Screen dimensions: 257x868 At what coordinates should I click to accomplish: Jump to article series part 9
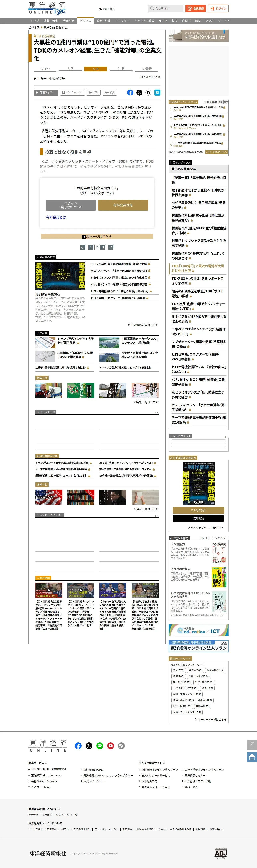[x=121, y=69]
